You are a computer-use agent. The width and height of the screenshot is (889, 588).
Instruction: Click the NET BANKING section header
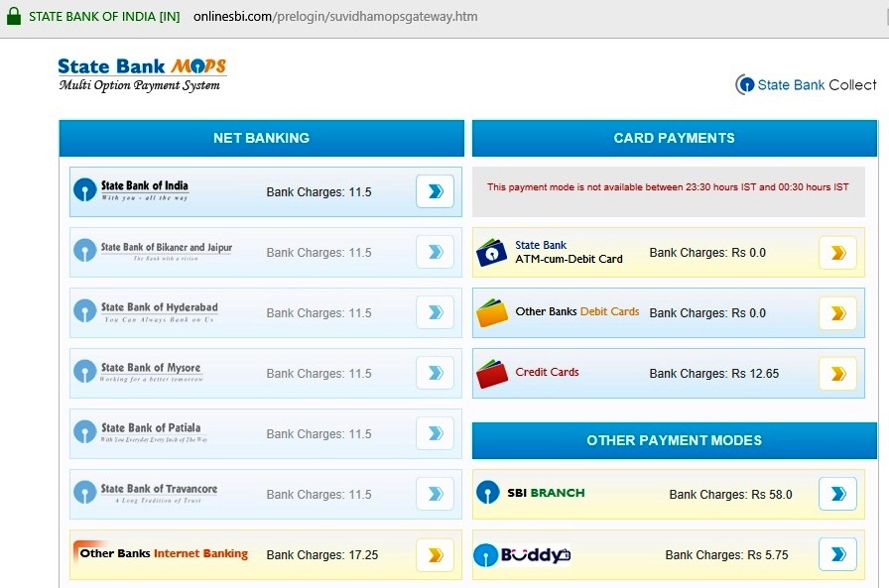261,138
